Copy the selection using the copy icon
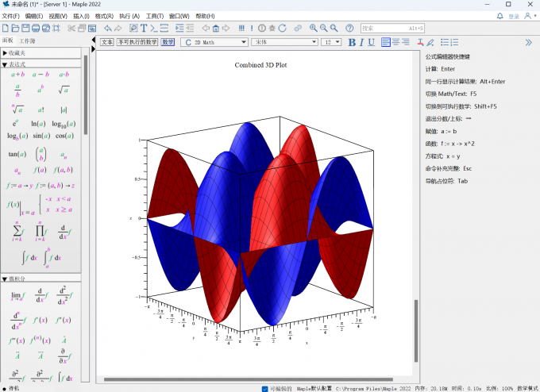 (x=82, y=29)
